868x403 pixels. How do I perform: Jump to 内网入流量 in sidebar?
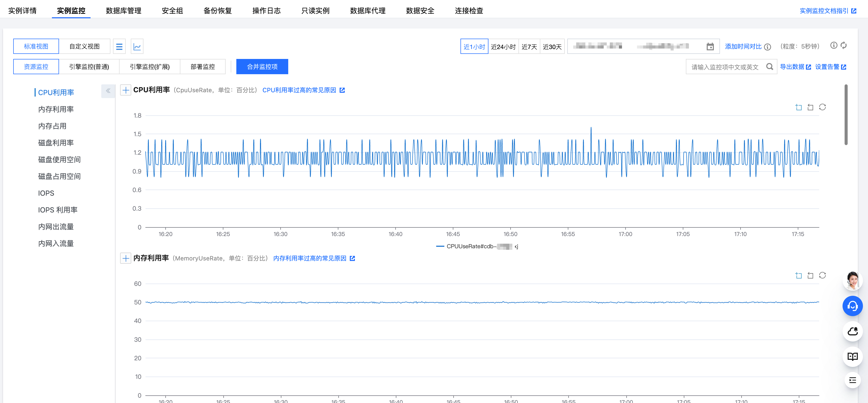tap(56, 243)
